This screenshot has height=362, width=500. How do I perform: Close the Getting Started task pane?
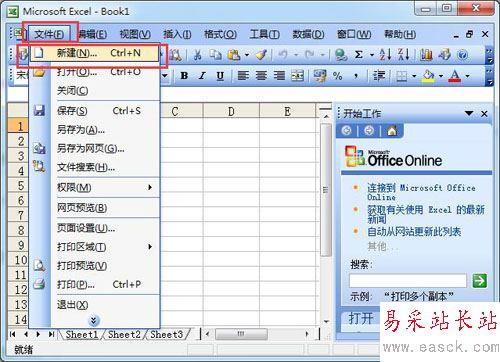click(484, 114)
